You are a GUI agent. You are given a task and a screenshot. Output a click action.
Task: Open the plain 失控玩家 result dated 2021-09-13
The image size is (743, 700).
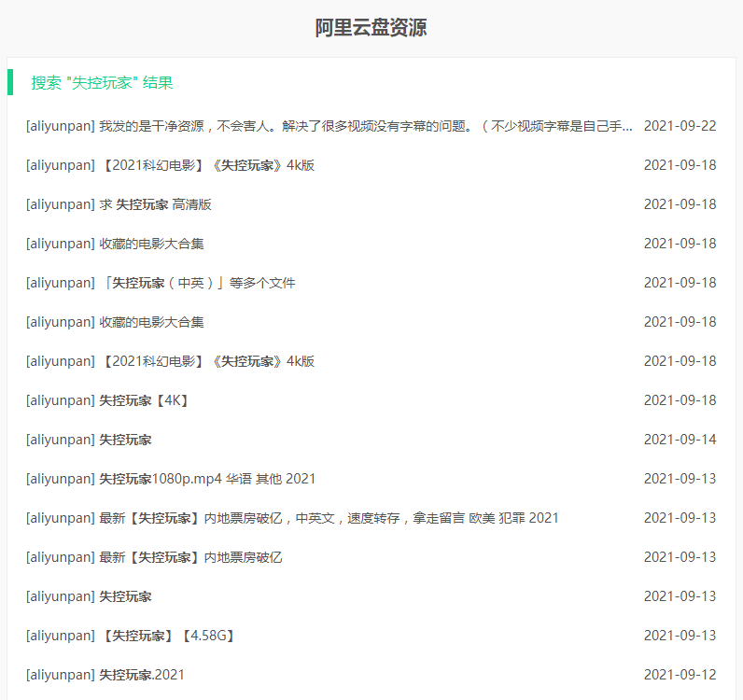click(89, 596)
